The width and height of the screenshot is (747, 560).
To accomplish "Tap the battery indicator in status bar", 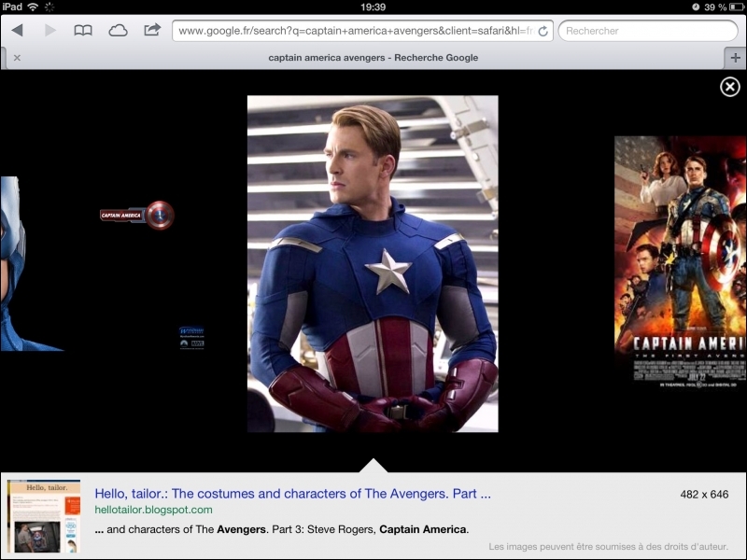I will pos(736,7).
